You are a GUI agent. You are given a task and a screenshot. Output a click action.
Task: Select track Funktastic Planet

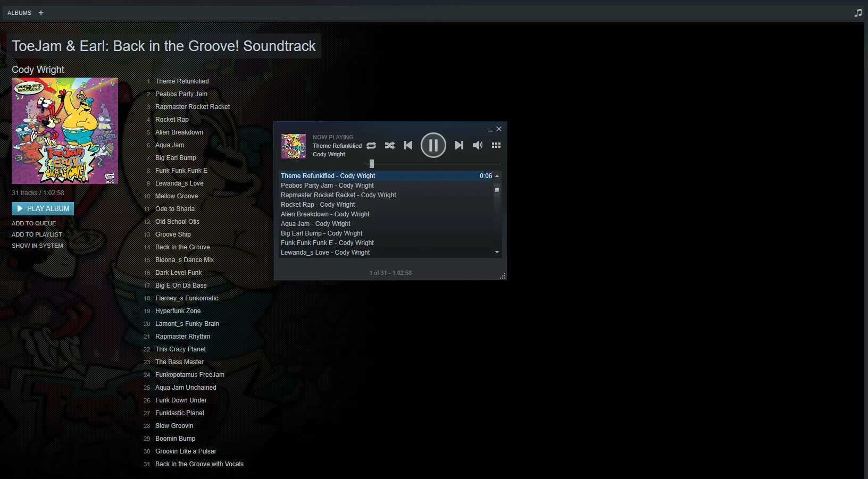click(180, 413)
